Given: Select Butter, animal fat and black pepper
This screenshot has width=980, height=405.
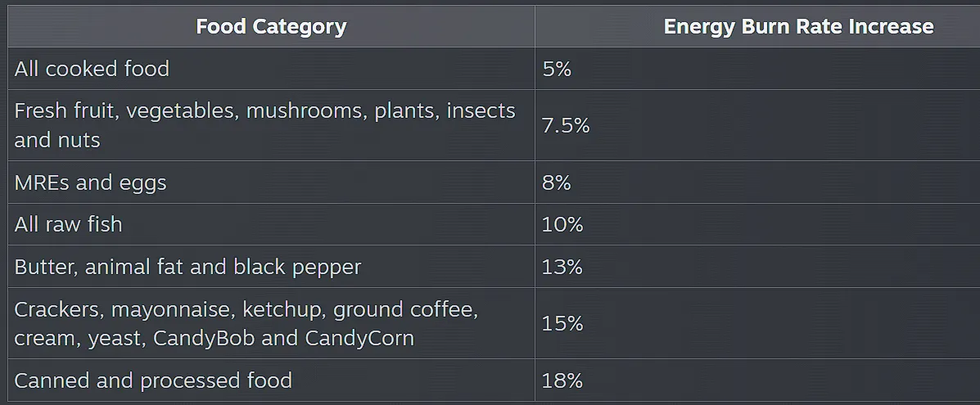Looking at the screenshot, I should (x=271, y=266).
